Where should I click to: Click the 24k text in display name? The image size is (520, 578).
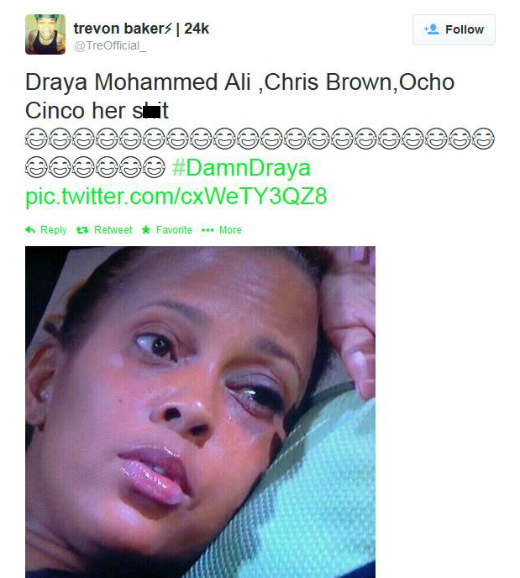(x=197, y=28)
